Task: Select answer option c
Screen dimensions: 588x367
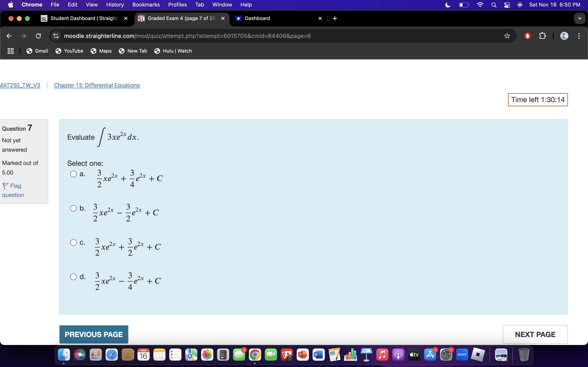Action: coord(73,242)
